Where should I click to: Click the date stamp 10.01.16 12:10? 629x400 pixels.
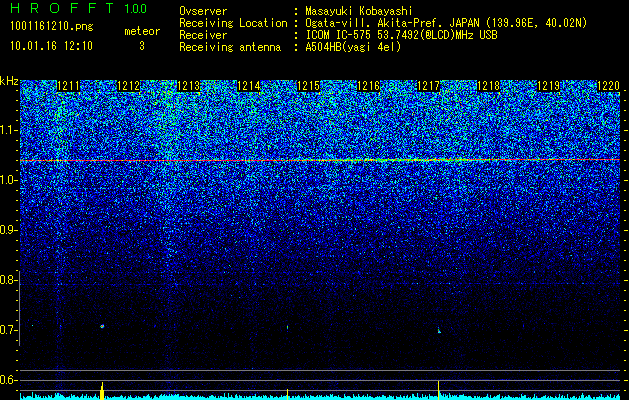[x=51, y=46]
